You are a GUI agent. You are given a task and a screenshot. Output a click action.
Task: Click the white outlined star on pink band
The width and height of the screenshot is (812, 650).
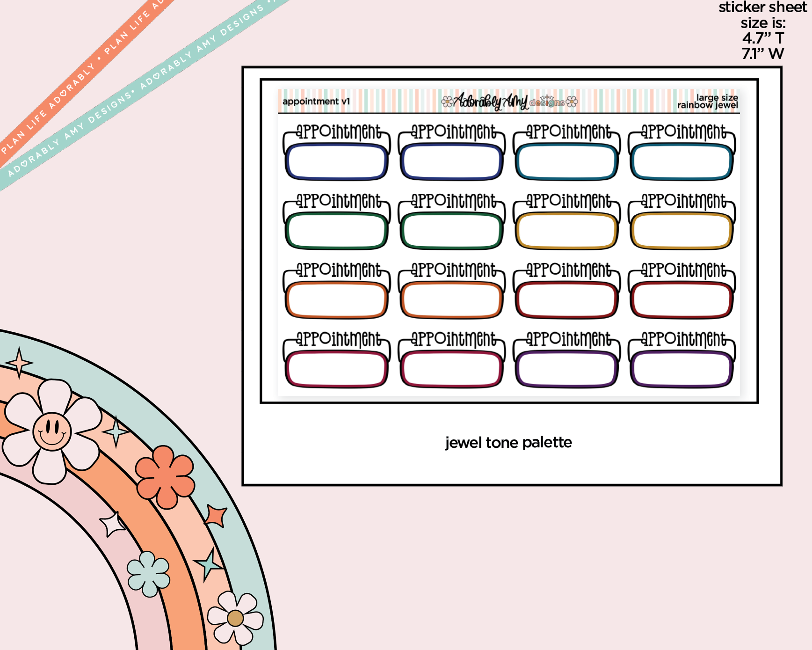pos(112,524)
